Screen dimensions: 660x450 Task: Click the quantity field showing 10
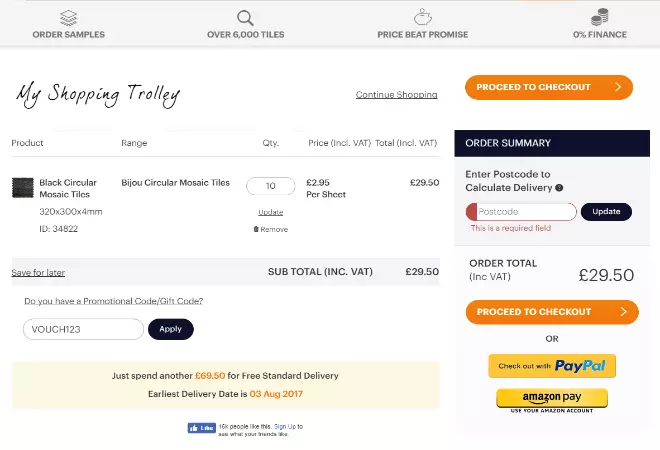270,186
